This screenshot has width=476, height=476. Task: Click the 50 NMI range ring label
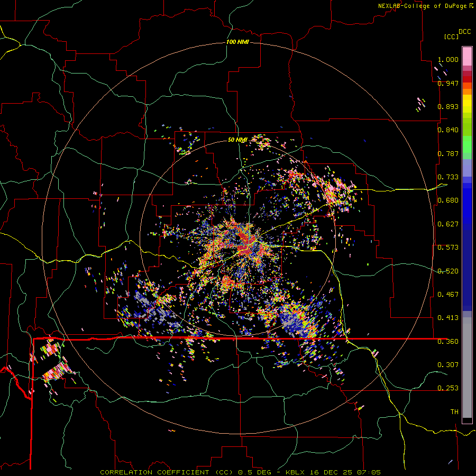tap(237, 140)
